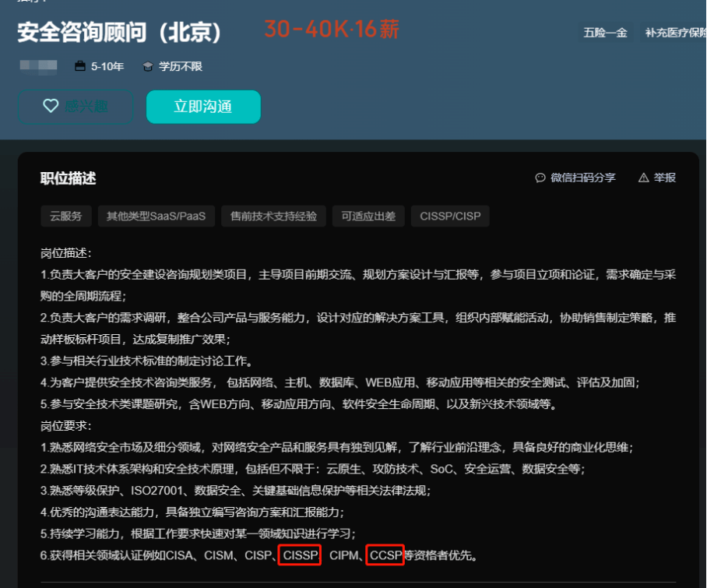Image resolution: width=707 pixels, height=588 pixels.
Task: Click line starting '1.熟悉网络安全市场及细分领域'
Action: pos(337,447)
